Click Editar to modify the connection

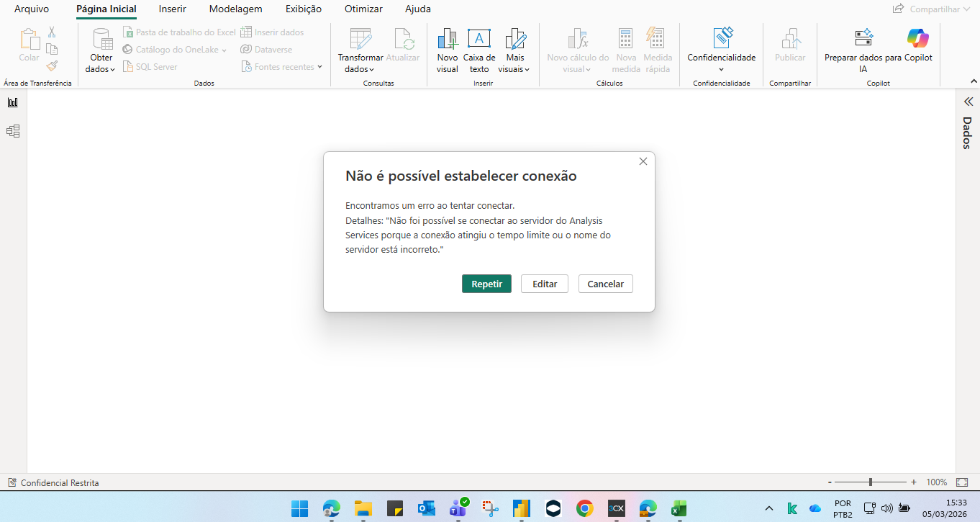click(x=545, y=284)
